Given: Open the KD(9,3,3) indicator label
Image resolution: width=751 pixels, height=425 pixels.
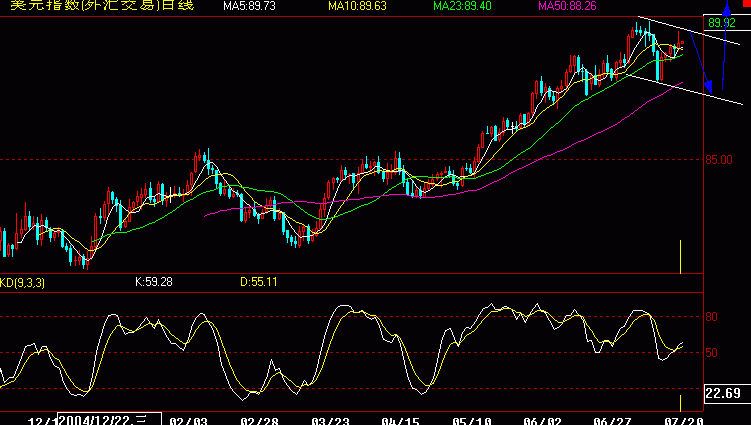Looking at the screenshot, I should (x=23, y=283).
